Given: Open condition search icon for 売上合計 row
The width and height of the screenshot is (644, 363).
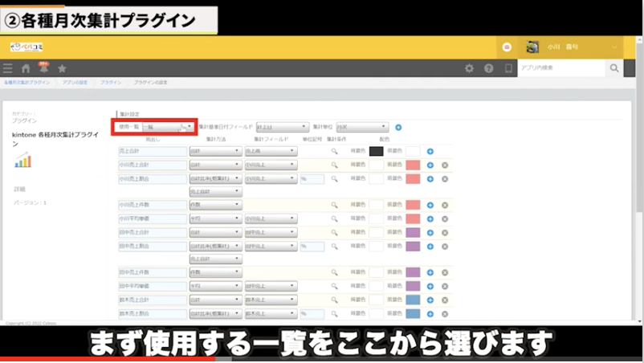Looking at the screenshot, I should [335, 151].
